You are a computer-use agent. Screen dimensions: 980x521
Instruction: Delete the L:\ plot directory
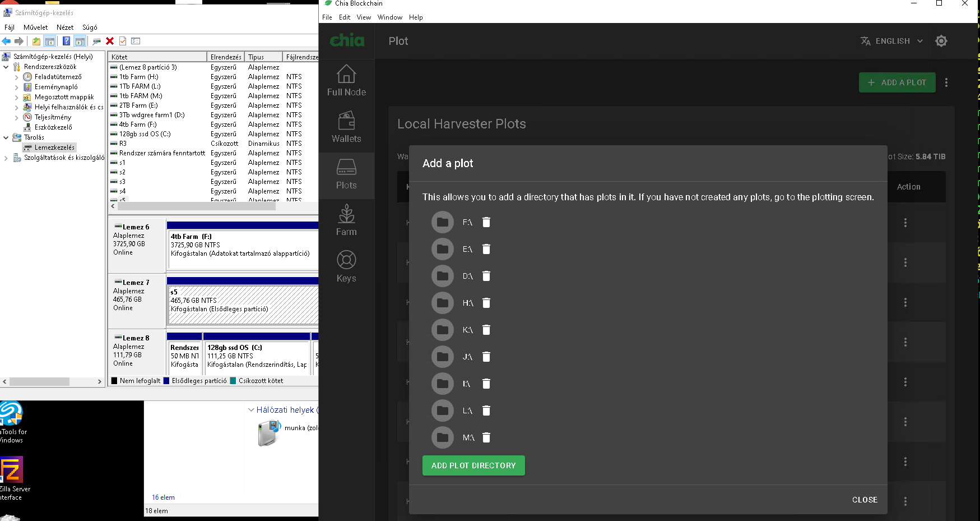[486, 411]
